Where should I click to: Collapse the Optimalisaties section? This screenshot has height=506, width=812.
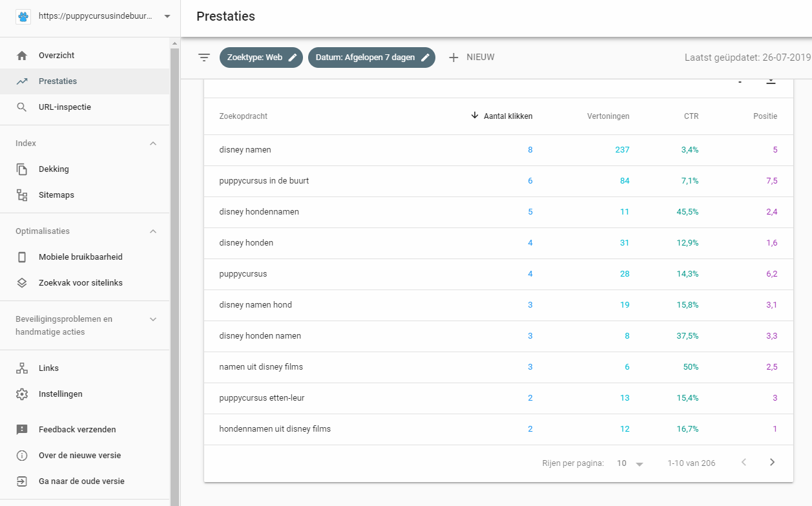[x=153, y=231]
